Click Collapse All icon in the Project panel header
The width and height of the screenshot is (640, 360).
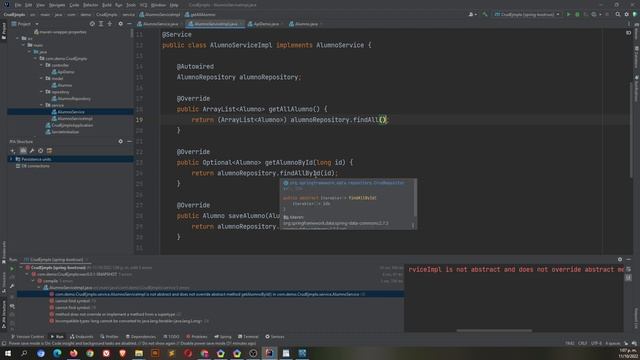click(109, 24)
